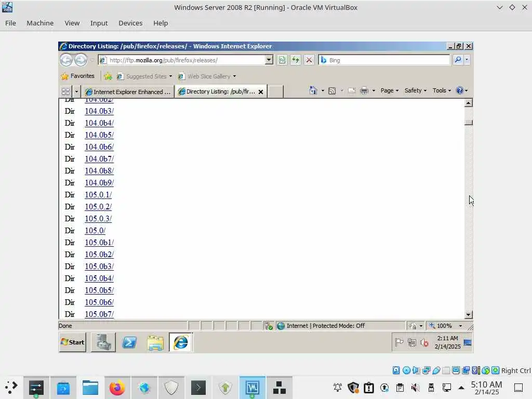Screen dimensions: 532x399
Task: Click the Favorites star button
Action: tap(78, 76)
